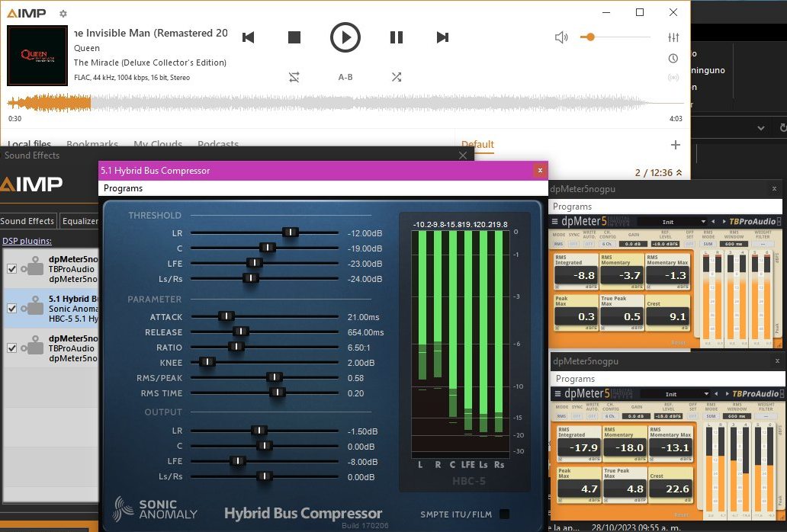
Task: Uncheck the 5.1 Hybrid plugin checkbox
Action: click(x=12, y=309)
